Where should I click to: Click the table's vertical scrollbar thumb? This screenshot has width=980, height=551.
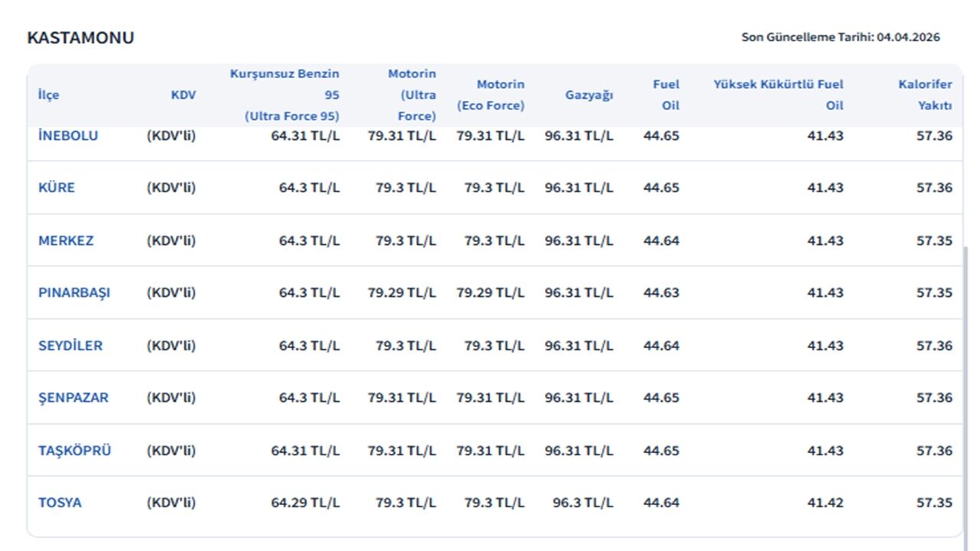[964, 383]
